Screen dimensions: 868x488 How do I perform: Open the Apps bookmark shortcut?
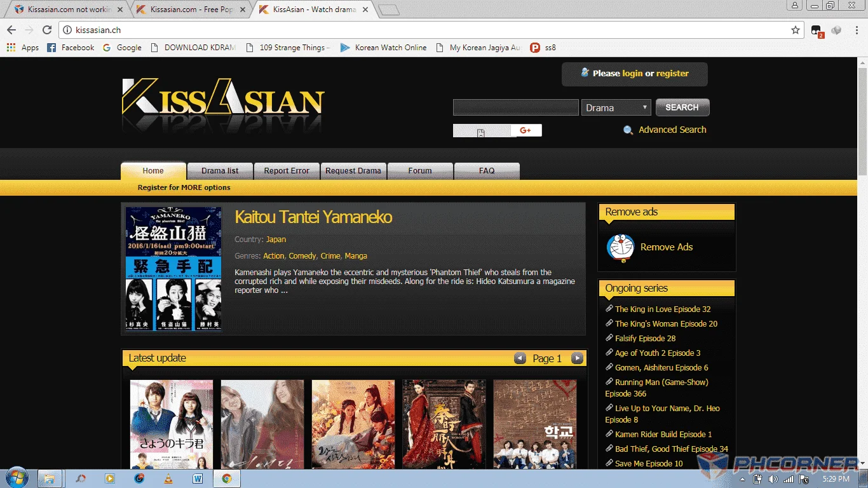tap(23, 48)
